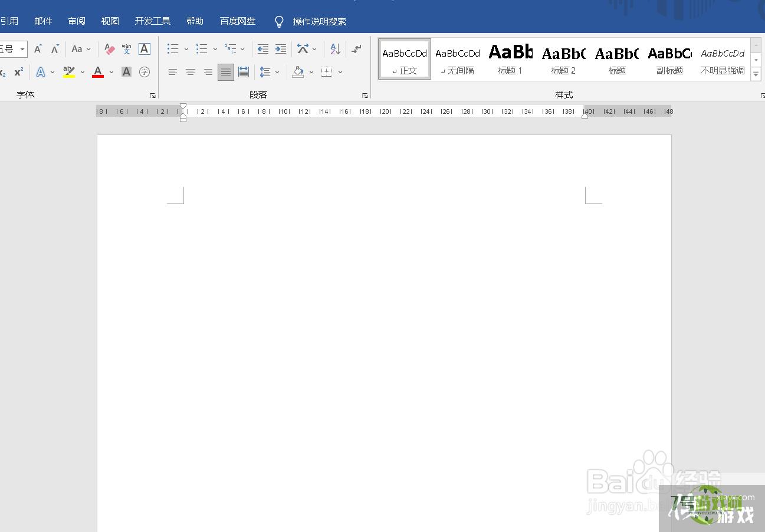Apply a character border
Viewport: 765px width, 532px height.
[145, 49]
